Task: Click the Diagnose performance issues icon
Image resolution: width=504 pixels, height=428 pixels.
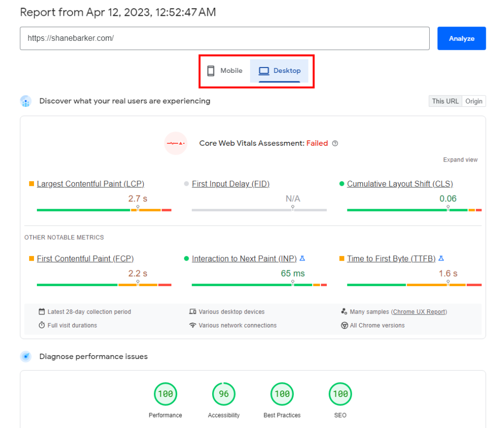Action: click(26, 357)
